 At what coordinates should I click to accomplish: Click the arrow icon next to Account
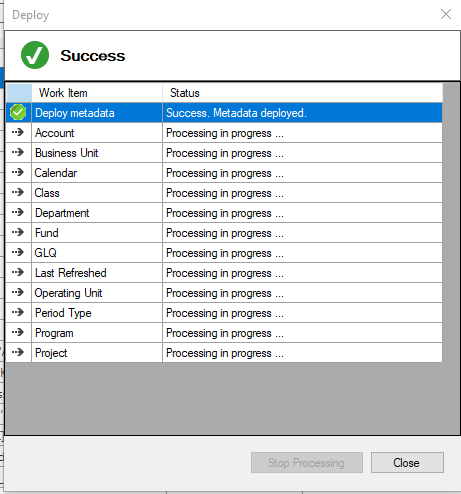[x=18, y=132]
